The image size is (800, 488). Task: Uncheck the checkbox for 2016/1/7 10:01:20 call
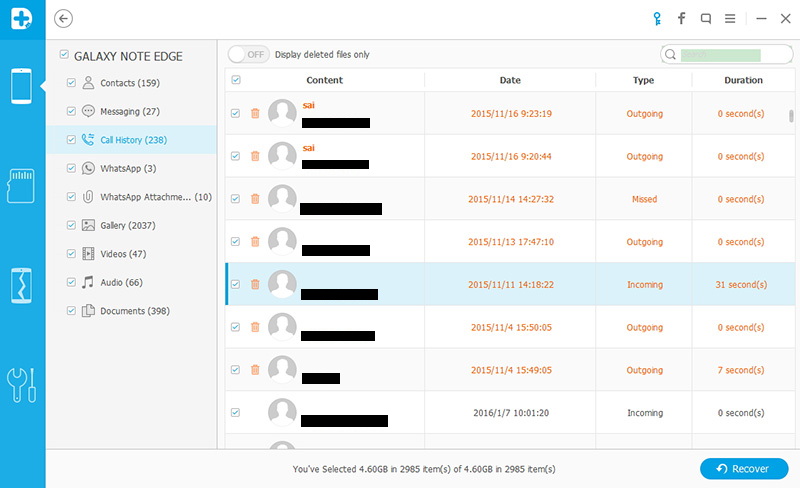[x=235, y=412]
